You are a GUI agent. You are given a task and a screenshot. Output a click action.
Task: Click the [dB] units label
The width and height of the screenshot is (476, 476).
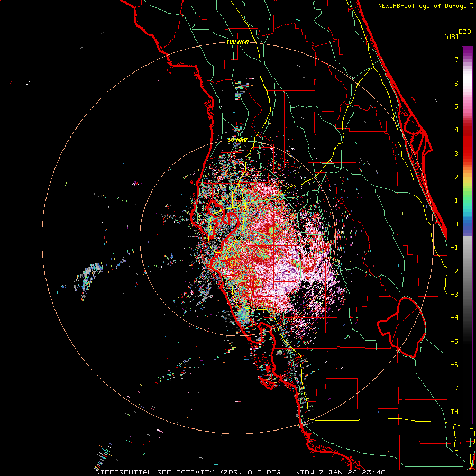452,36
